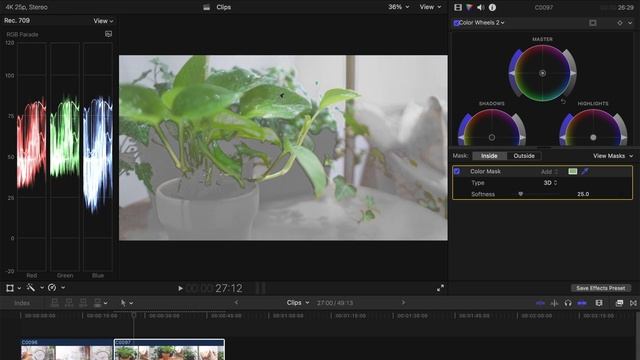Open the Add popup in Color Mask row
The image size is (640, 360).
coord(549,172)
